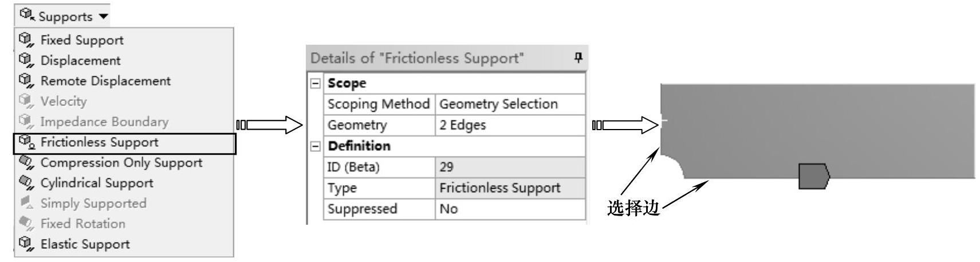
Task: Collapse the Scope section
Action: click(x=314, y=83)
